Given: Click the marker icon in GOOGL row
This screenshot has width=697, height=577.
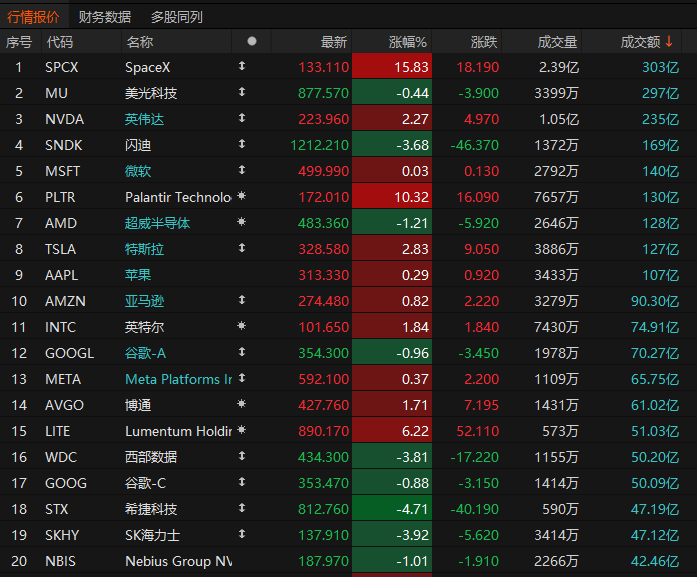Looking at the screenshot, I should [242, 352].
